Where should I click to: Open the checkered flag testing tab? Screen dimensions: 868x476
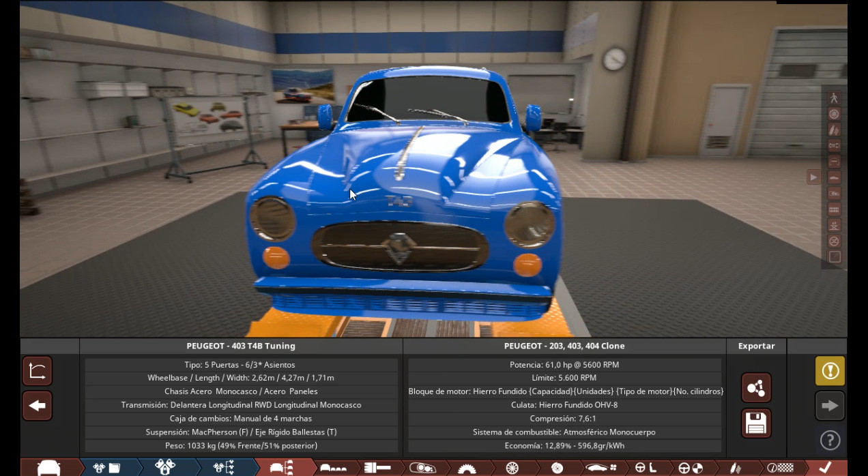pyautogui.click(x=780, y=468)
